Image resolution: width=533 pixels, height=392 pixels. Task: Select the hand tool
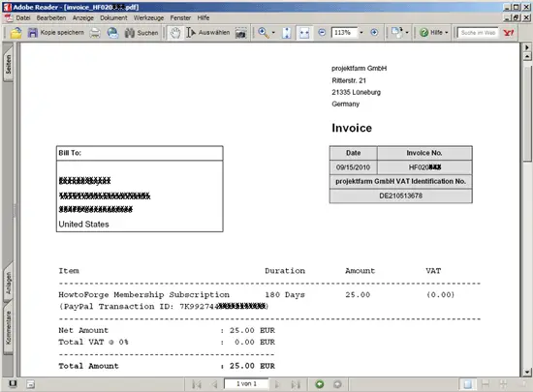pos(175,33)
